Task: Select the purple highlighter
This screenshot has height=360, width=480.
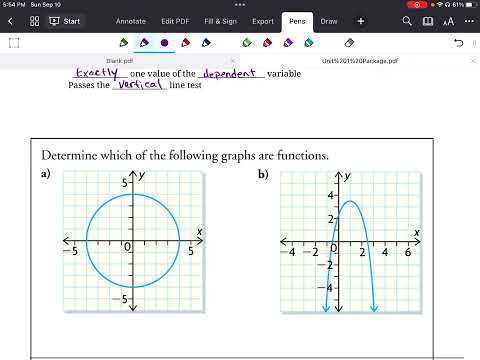Action: [x=288, y=43]
